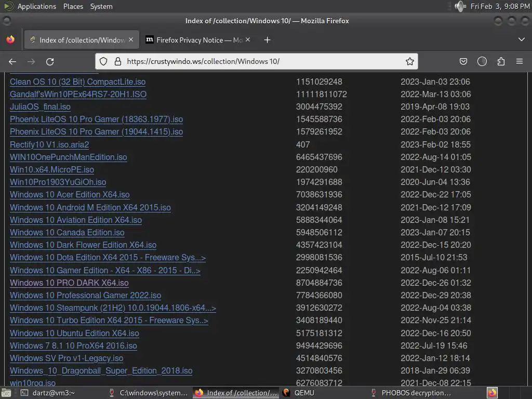
Task: Open Clean OS 10 (32 Bit) CompactLite.iso link
Action: 78,82
